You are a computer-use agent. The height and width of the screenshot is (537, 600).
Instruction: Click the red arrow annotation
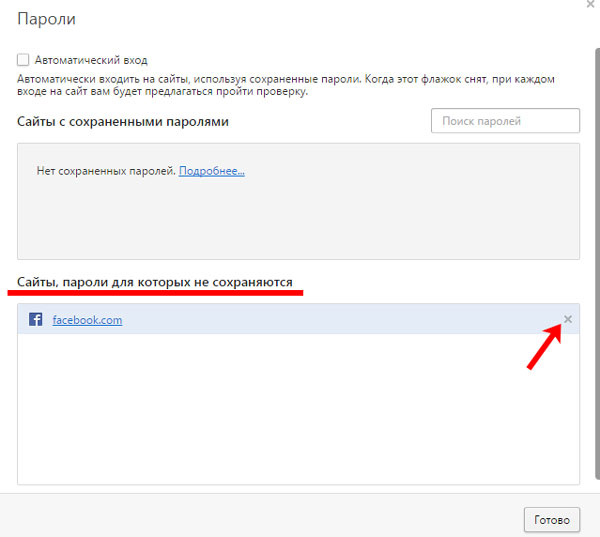(544, 350)
